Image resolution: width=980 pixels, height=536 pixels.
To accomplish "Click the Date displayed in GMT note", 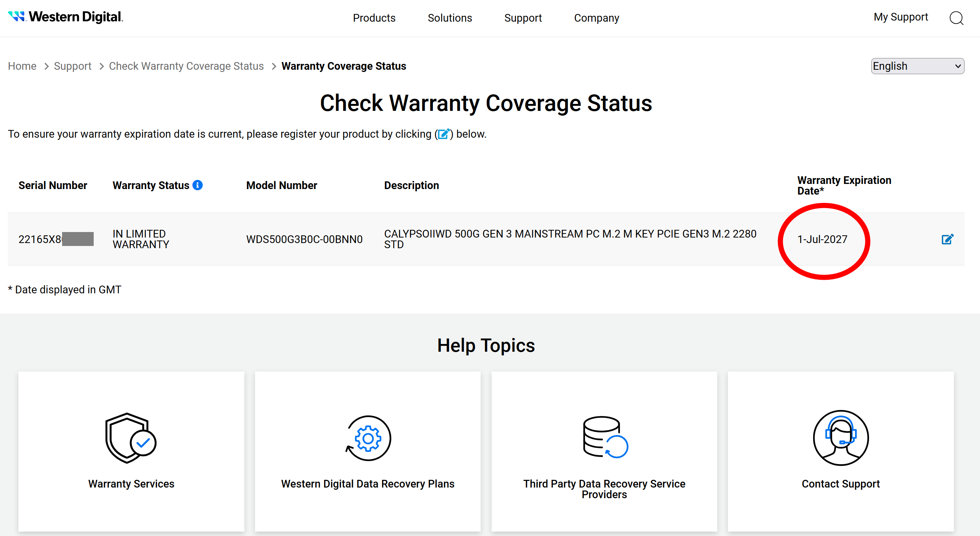I will coord(65,290).
